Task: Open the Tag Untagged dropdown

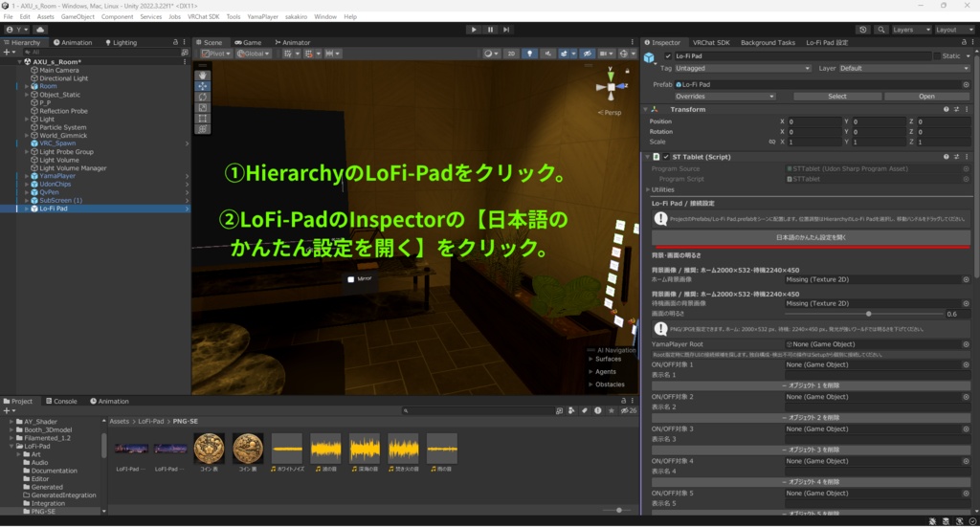Action: (742, 68)
